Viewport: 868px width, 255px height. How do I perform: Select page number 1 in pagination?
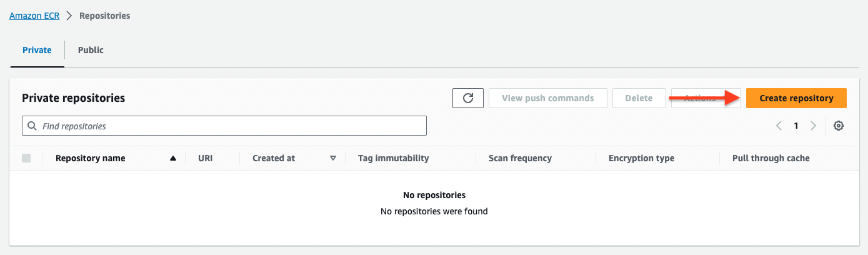pyautogui.click(x=796, y=126)
